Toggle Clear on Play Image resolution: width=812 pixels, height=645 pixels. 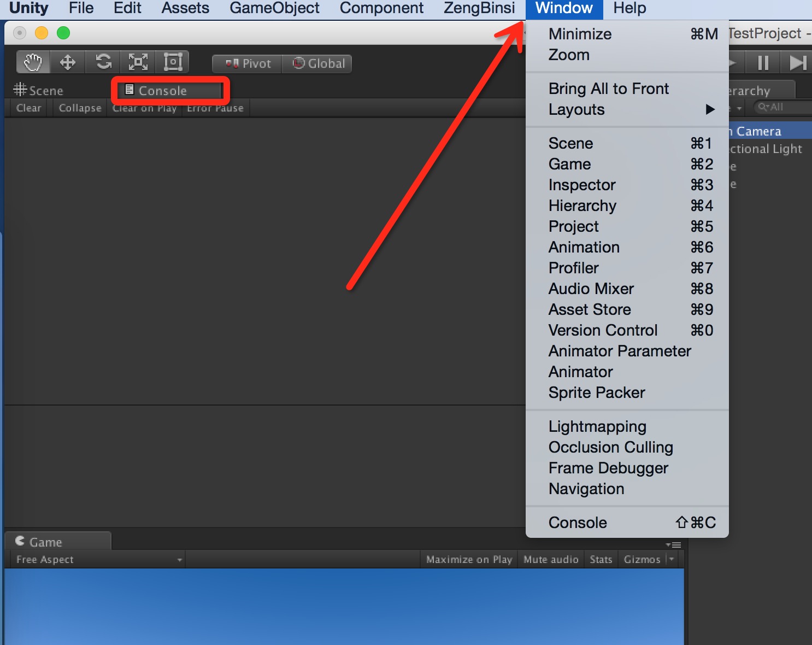tap(144, 108)
